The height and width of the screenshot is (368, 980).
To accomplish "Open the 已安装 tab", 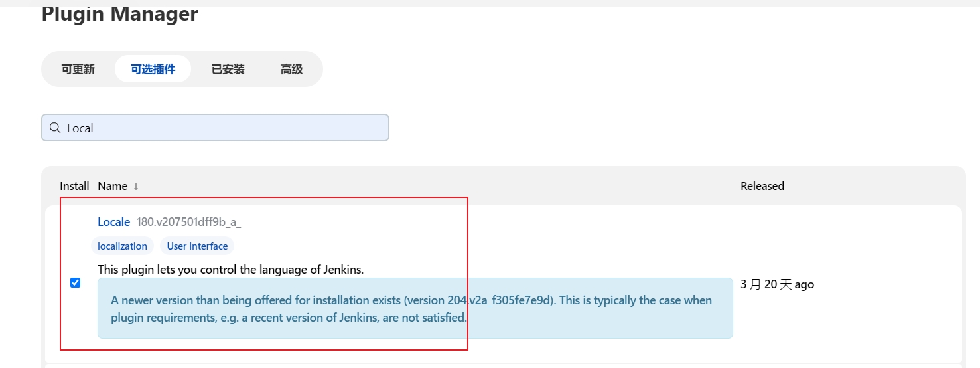I will tap(228, 69).
